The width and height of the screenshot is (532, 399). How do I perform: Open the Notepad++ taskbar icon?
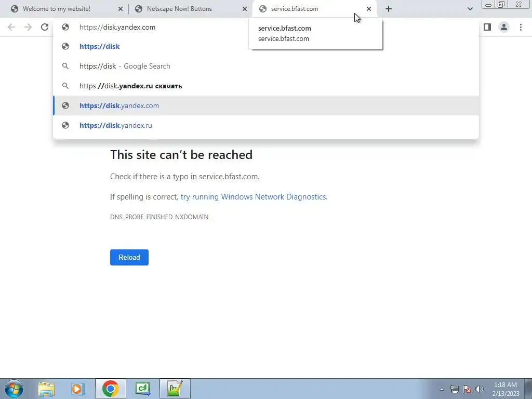tap(175, 389)
